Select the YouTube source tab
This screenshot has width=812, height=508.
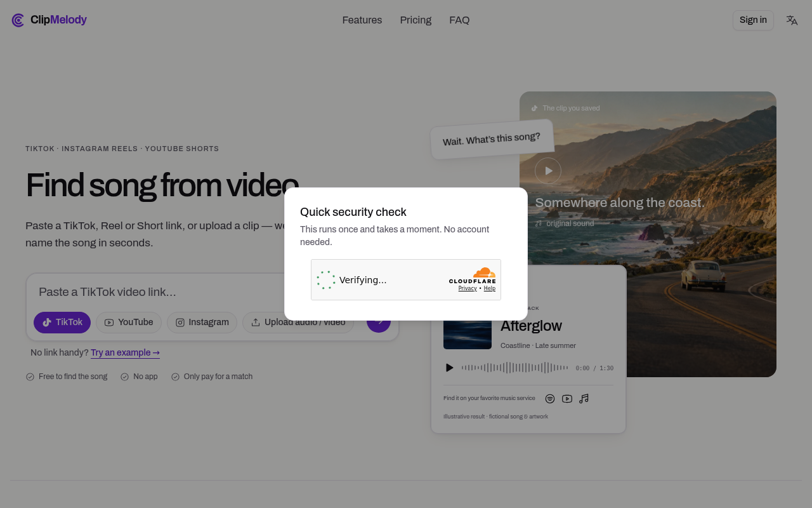[129, 323]
